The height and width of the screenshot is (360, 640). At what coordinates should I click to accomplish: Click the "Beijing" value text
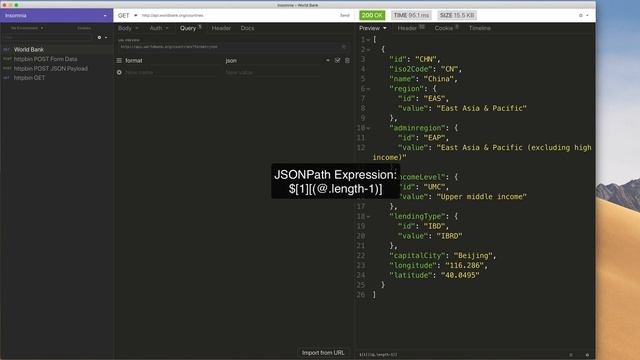(473, 256)
